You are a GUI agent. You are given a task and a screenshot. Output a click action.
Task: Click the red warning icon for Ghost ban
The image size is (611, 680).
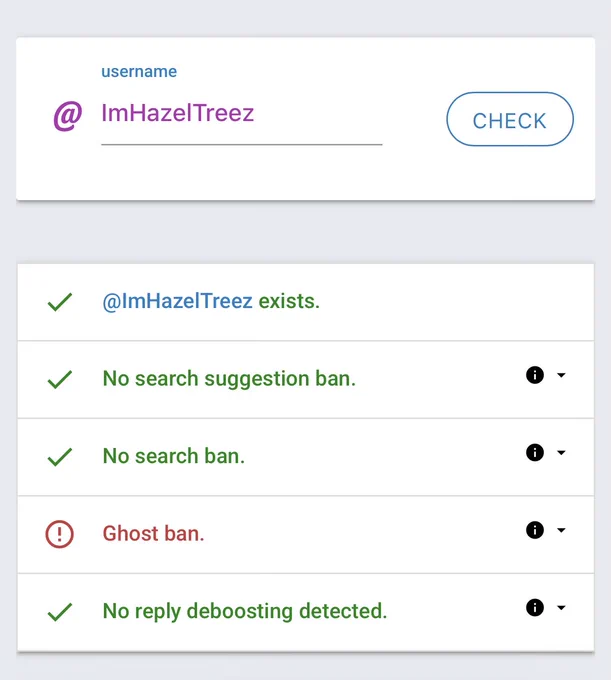[x=59, y=534]
